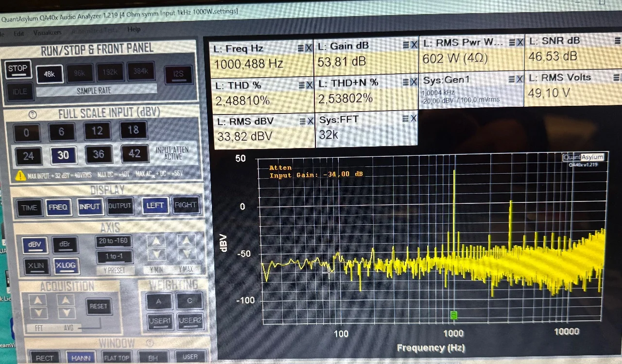Open the Visualizers menu
Screen dimensions: 622x364
pyautogui.click(x=47, y=33)
